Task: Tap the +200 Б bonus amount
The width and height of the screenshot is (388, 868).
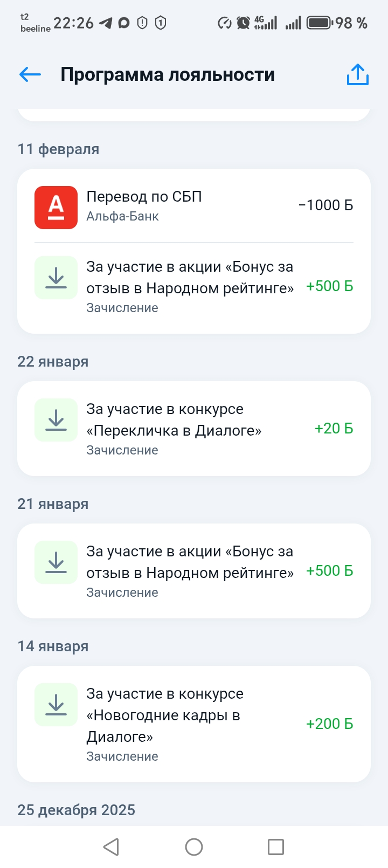Action: coord(329,724)
